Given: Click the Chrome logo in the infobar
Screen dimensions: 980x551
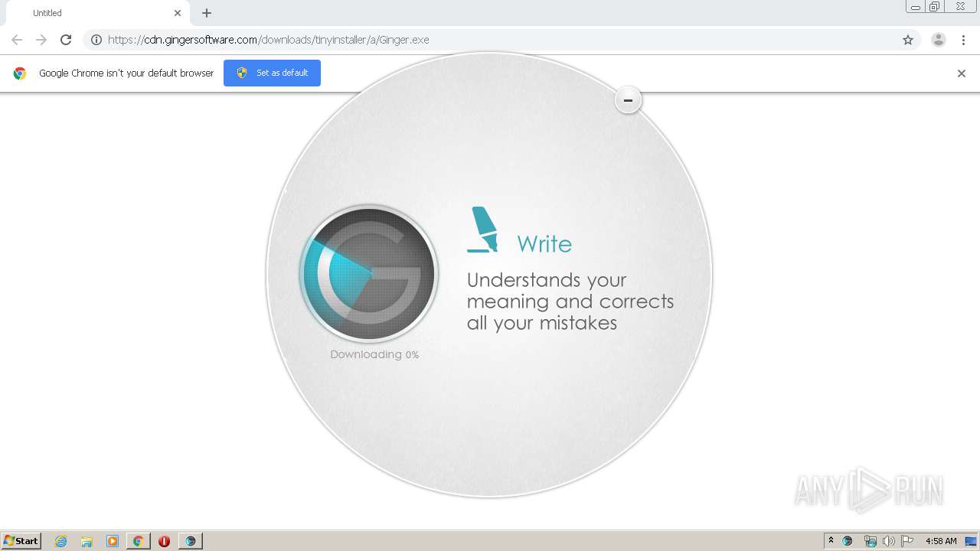Looking at the screenshot, I should coord(20,73).
